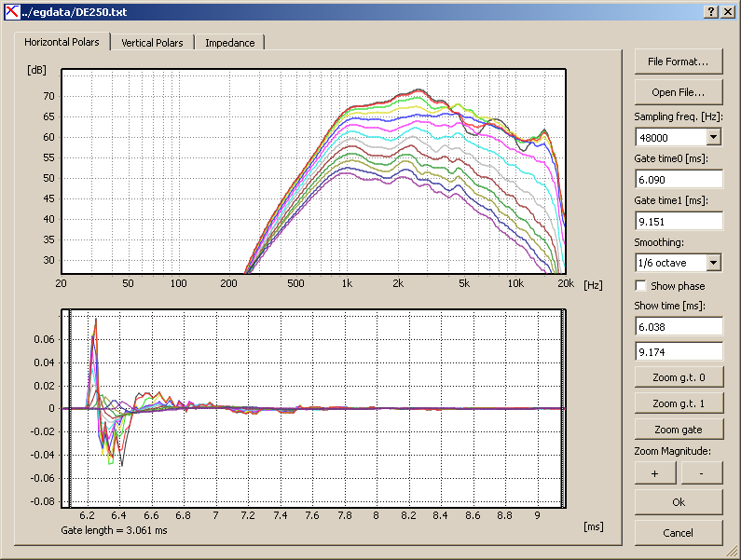Click the [dB] axis label
The height and width of the screenshot is (560, 741).
point(37,71)
